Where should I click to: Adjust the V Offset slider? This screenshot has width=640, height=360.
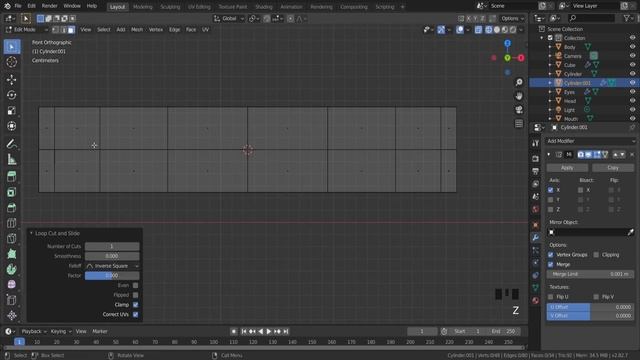point(591,316)
